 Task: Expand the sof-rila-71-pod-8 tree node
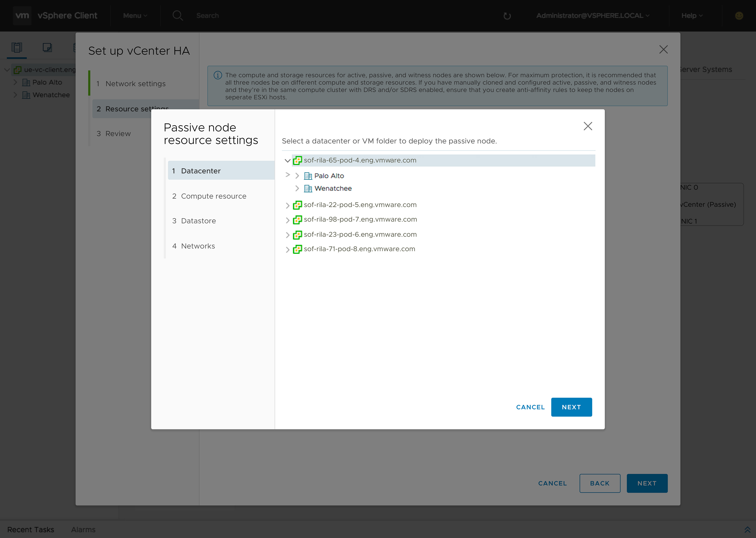(x=287, y=249)
